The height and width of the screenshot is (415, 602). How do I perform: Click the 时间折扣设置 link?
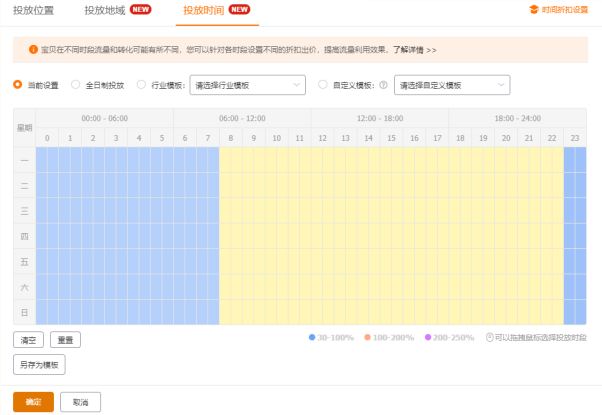click(565, 10)
